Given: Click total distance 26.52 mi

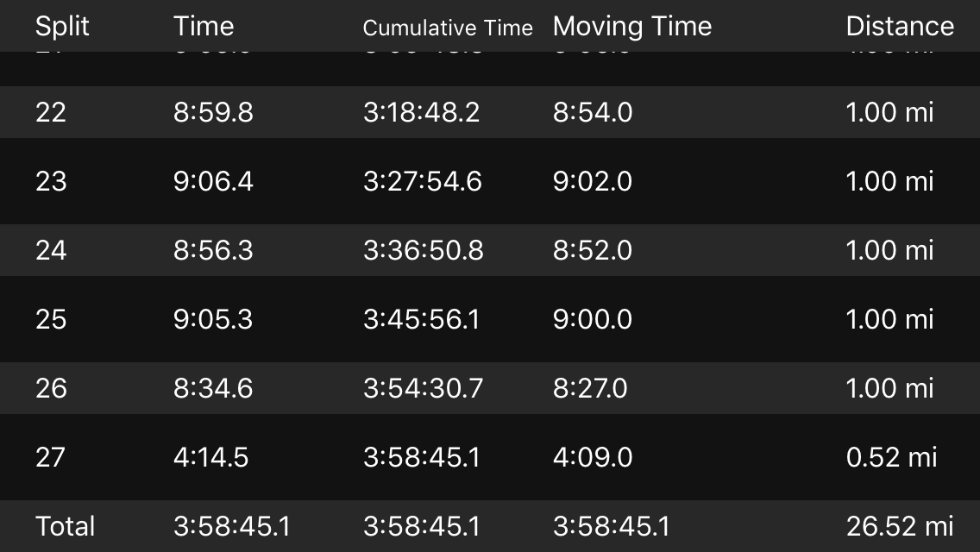Looking at the screenshot, I should point(899,526).
